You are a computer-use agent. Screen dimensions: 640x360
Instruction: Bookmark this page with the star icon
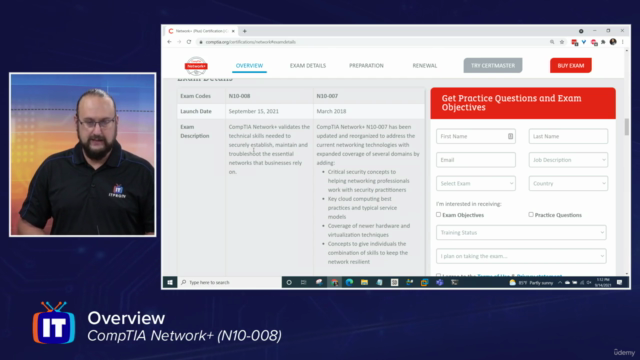click(x=562, y=42)
